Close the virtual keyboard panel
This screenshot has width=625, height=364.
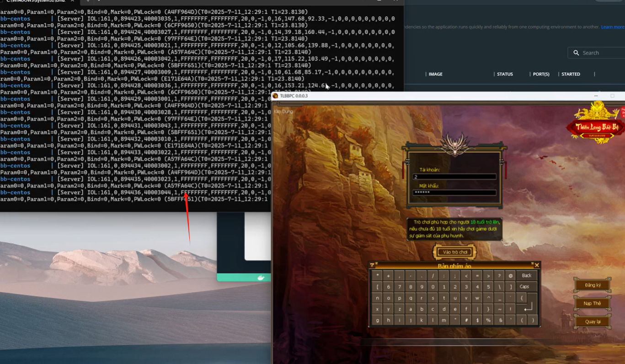pyautogui.click(x=537, y=265)
